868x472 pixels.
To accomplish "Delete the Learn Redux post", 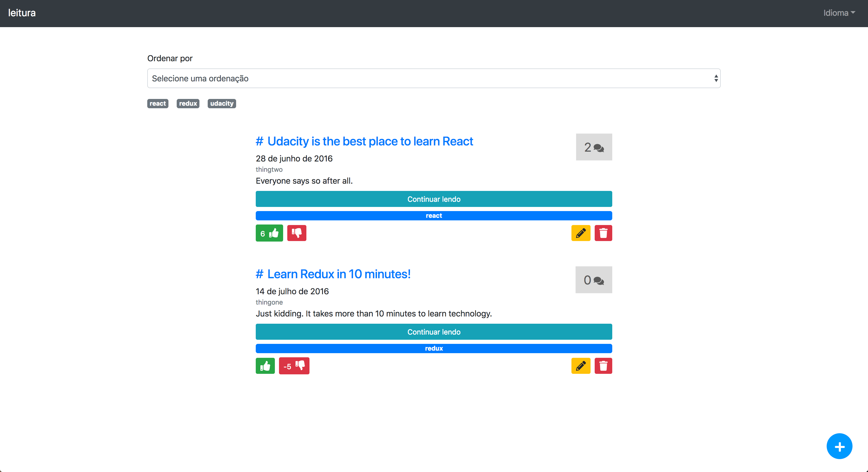I will (x=603, y=366).
